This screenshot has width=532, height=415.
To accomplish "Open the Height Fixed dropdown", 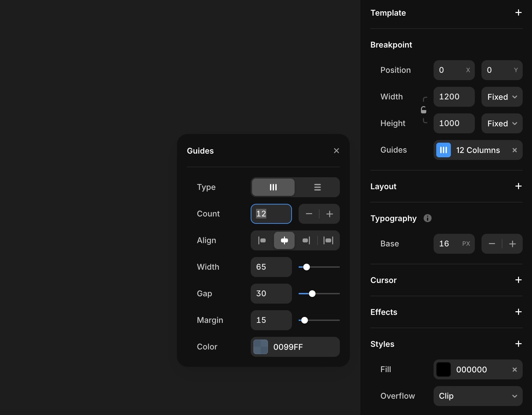I will pyautogui.click(x=501, y=123).
